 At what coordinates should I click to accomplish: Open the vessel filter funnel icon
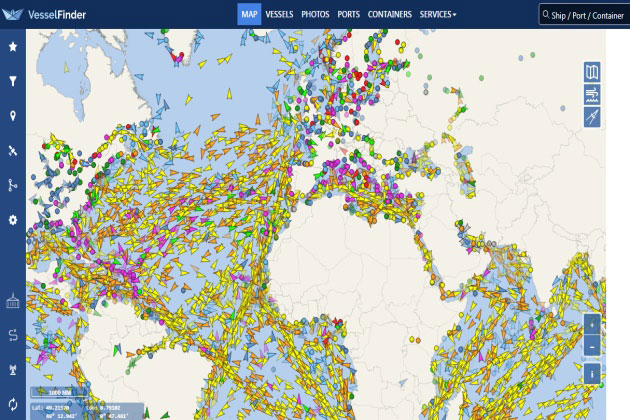click(x=13, y=82)
